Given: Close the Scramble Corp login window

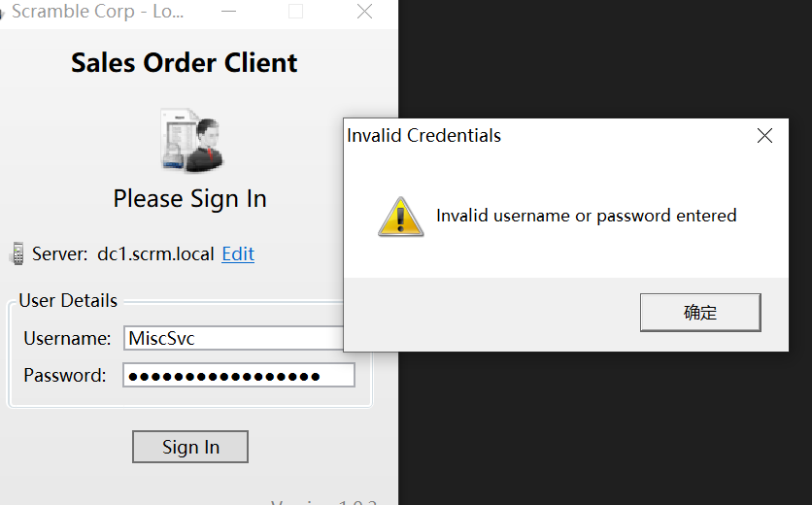Looking at the screenshot, I should pyautogui.click(x=364, y=12).
